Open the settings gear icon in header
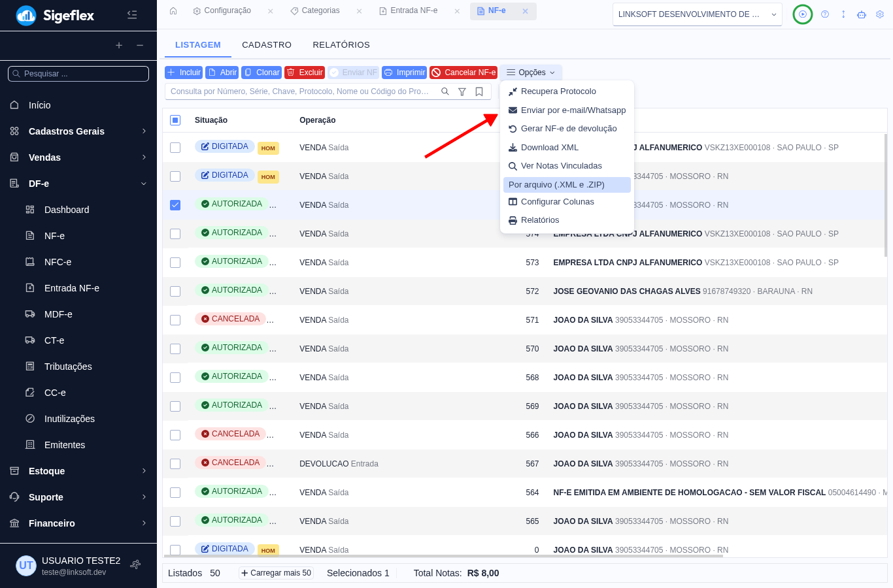Image resolution: width=893 pixels, height=588 pixels. tap(880, 14)
